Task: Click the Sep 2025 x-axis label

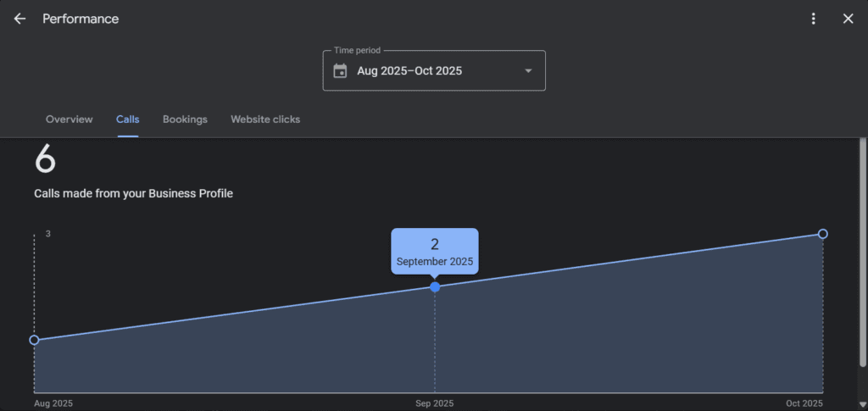Action: tap(435, 403)
